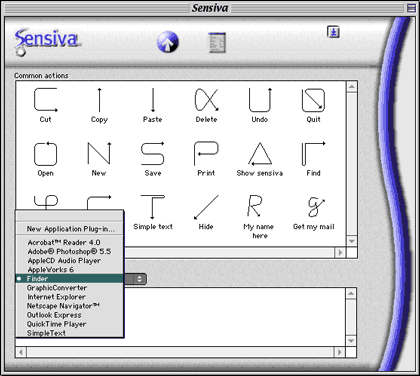Select the Open gesture icon
Image resolution: width=420 pixels, height=376 pixels.
pos(46,153)
